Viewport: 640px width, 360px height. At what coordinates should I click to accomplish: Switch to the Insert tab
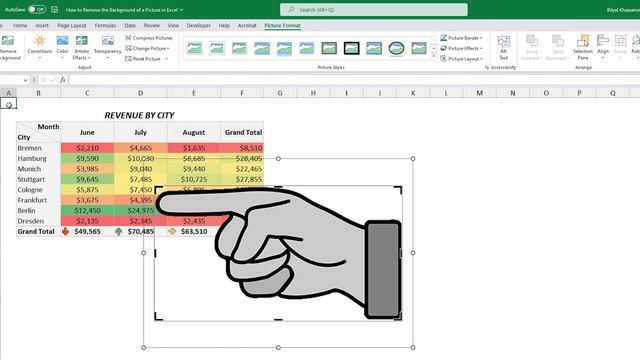(x=42, y=25)
